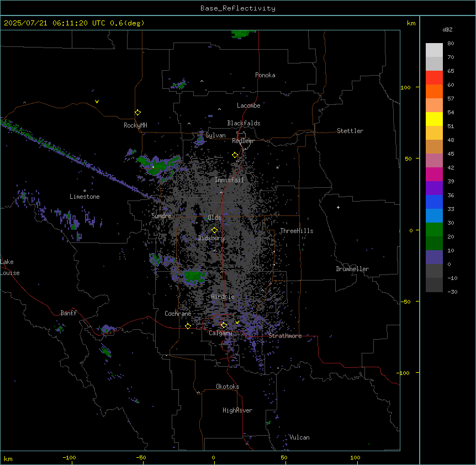
Task: Click the km unit label at top right
Action: click(x=411, y=23)
